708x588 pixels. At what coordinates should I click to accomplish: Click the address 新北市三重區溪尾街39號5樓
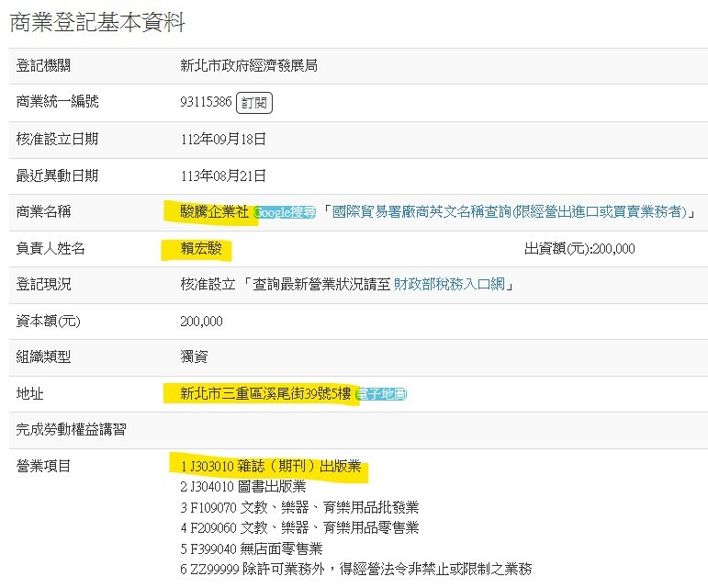tap(265, 393)
